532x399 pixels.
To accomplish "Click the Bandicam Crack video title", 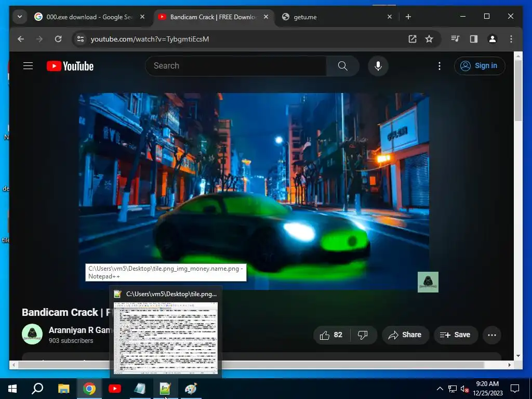I will (x=66, y=312).
